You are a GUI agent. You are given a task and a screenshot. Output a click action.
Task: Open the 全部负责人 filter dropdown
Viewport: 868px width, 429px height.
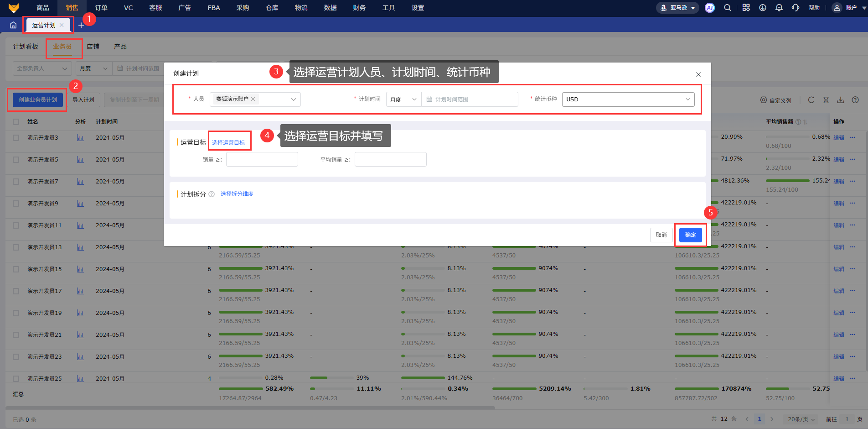(x=42, y=68)
